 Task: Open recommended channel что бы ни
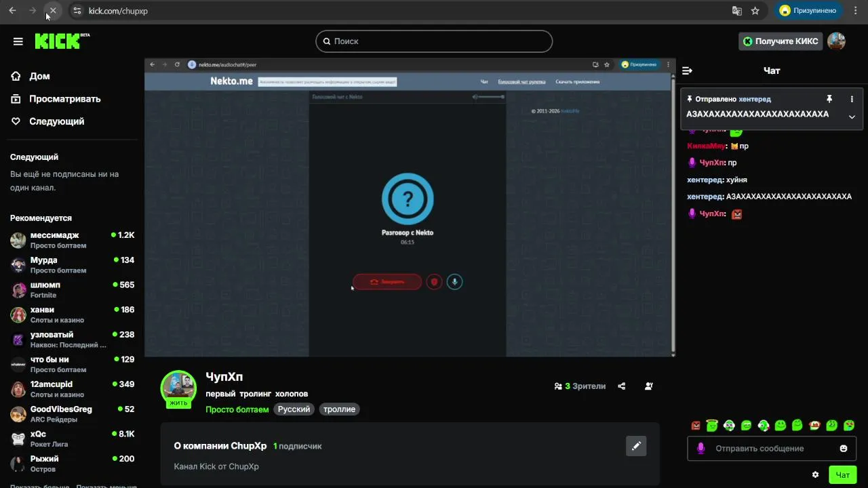click(72, 364)
